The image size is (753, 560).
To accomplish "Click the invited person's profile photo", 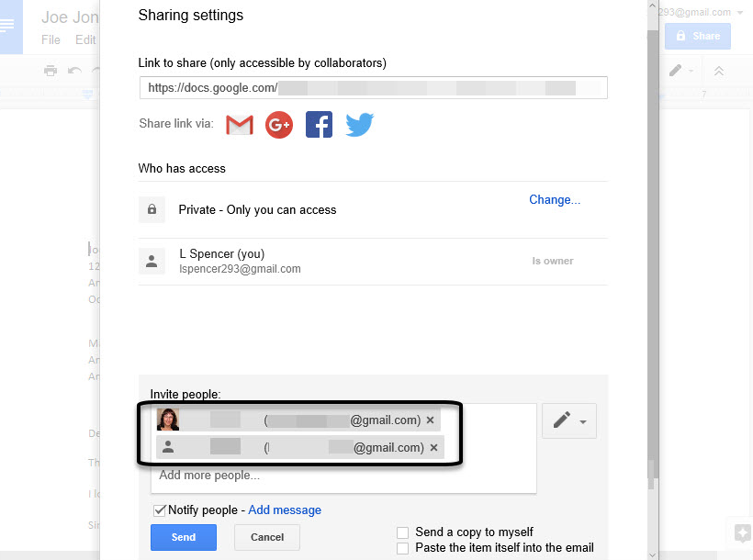I will tap(168, 420).
